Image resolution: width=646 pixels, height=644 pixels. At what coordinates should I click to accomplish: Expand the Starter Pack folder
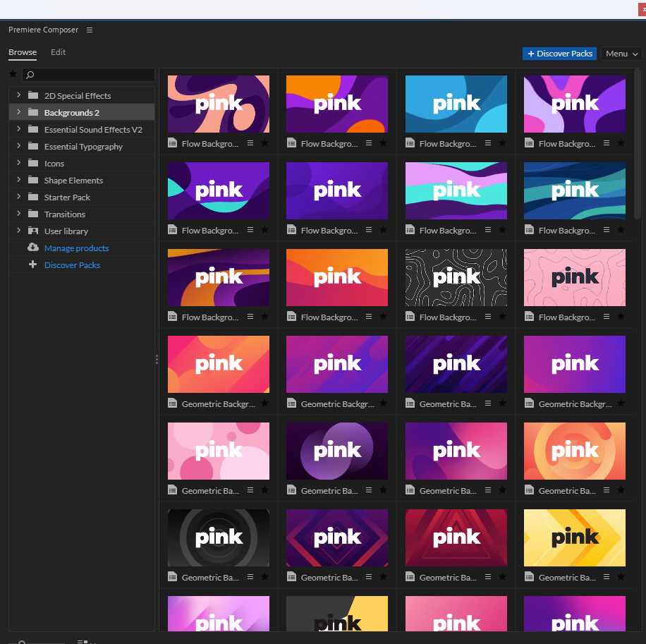[x=18, y=197]
